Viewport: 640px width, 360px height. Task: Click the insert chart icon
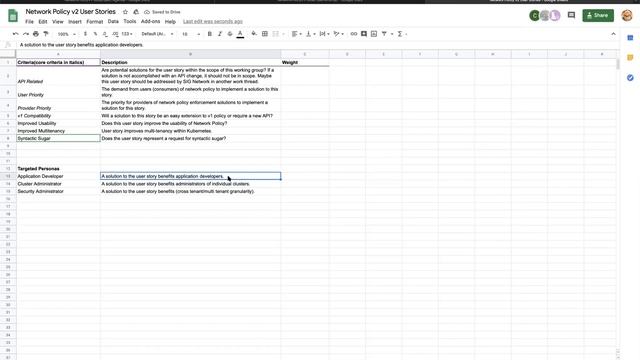pyautogui.click(x=374, y=34)
